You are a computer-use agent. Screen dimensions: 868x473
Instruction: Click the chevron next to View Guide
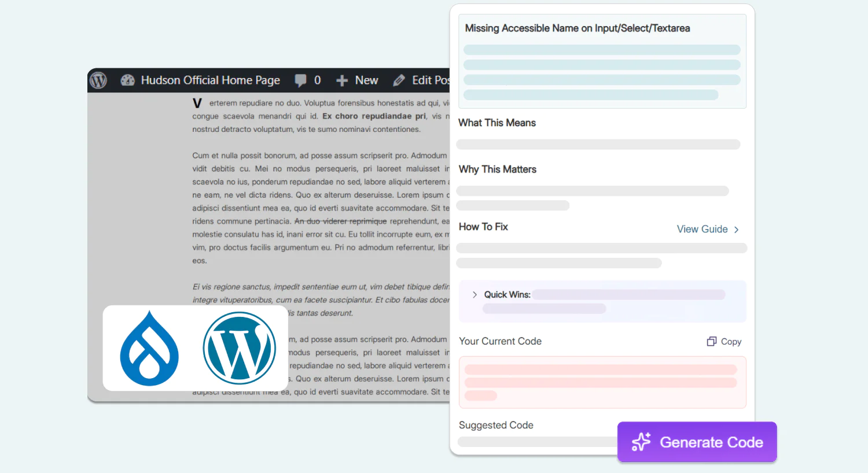pyautogui.click(x=736, y=230)
